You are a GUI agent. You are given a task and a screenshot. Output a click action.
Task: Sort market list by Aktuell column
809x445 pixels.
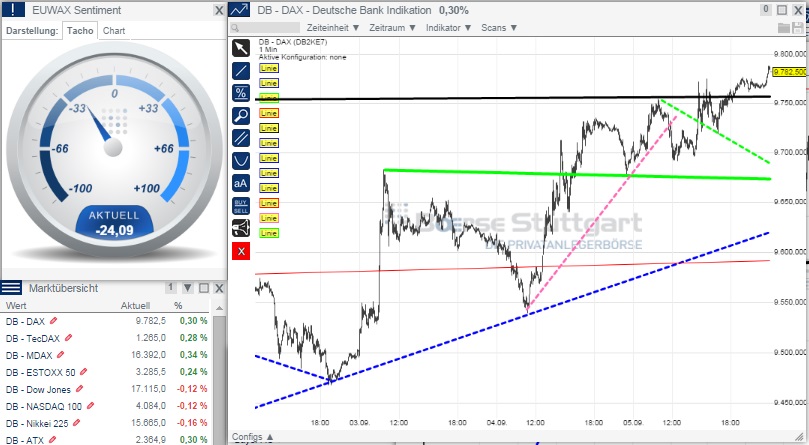tap(135, 306)
